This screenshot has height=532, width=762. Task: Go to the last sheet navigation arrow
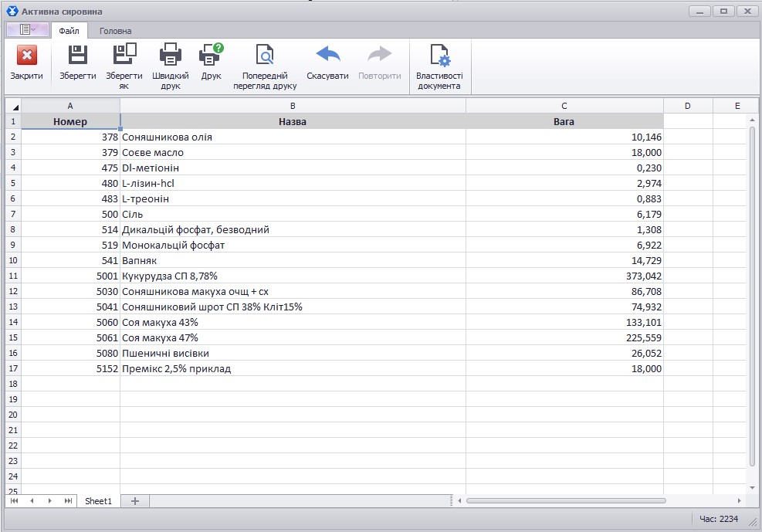(x=68, y=501)
